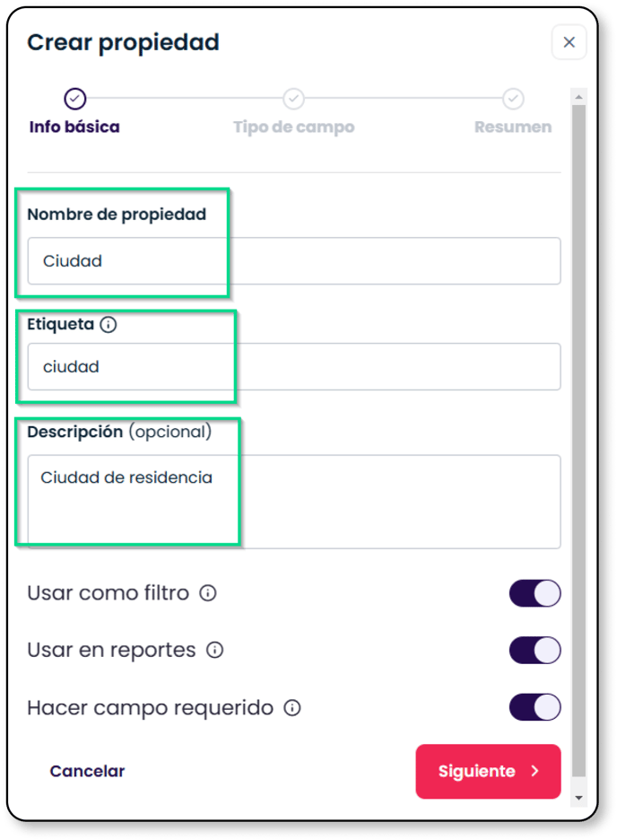
Task: Jump to the Resumen step label
Action: [x=513, y=127]
